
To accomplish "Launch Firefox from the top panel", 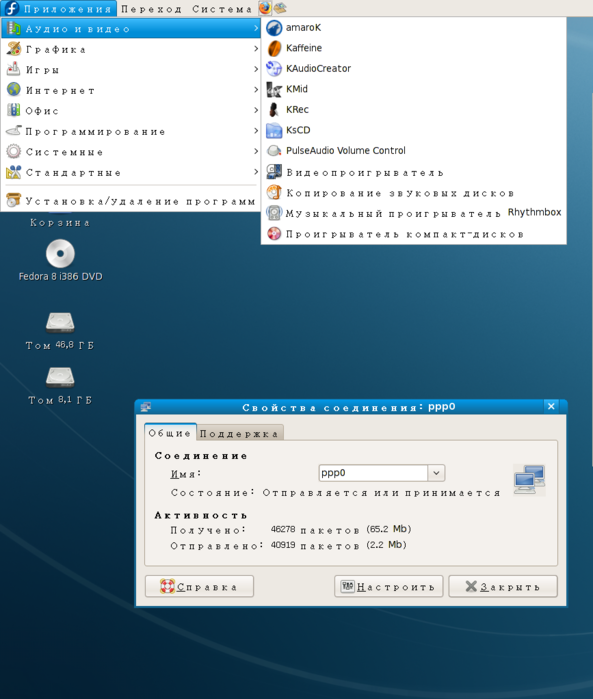I will point(265,8).
